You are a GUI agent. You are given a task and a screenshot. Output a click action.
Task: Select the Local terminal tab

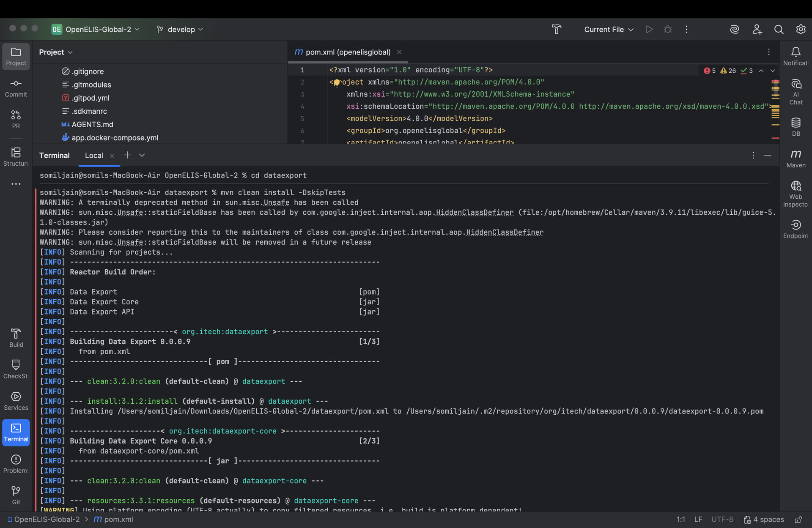click(94, 155)
